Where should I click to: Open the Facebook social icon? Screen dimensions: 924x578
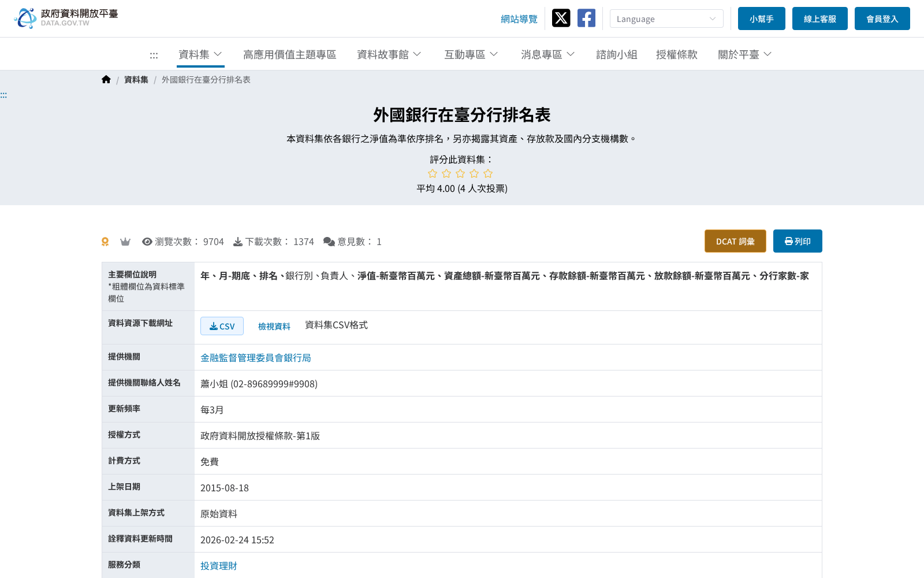click(x=586, y=18)
